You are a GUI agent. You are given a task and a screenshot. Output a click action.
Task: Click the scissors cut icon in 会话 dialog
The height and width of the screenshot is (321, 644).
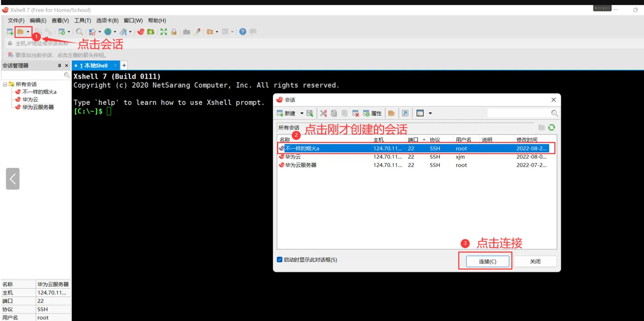pyautogui.click(x=323, y=113)
